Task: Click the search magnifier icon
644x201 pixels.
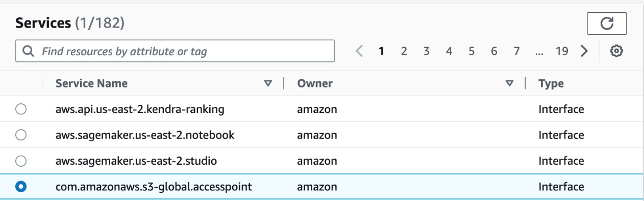Action: point(29,51)
